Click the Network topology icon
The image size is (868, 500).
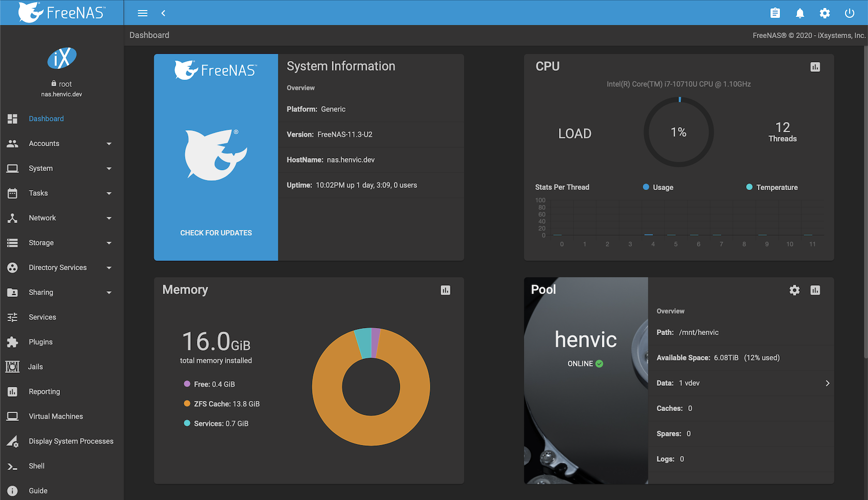(x=12, y=218)
